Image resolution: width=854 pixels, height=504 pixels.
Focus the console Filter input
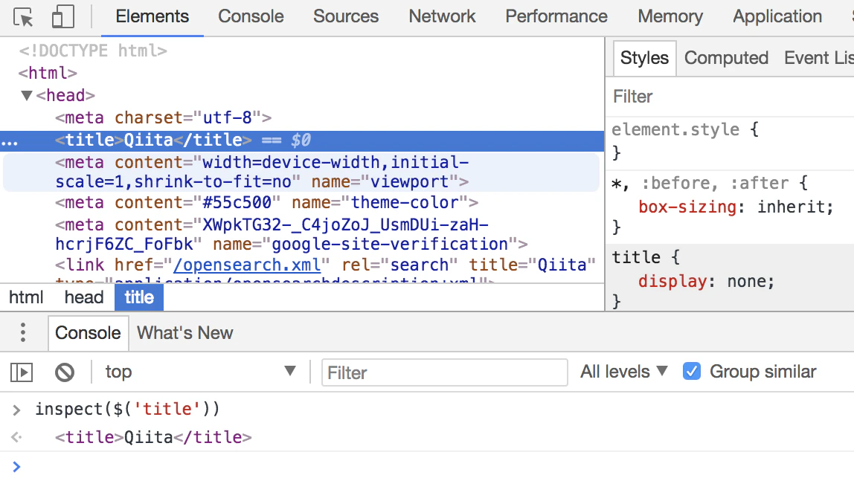444,372
